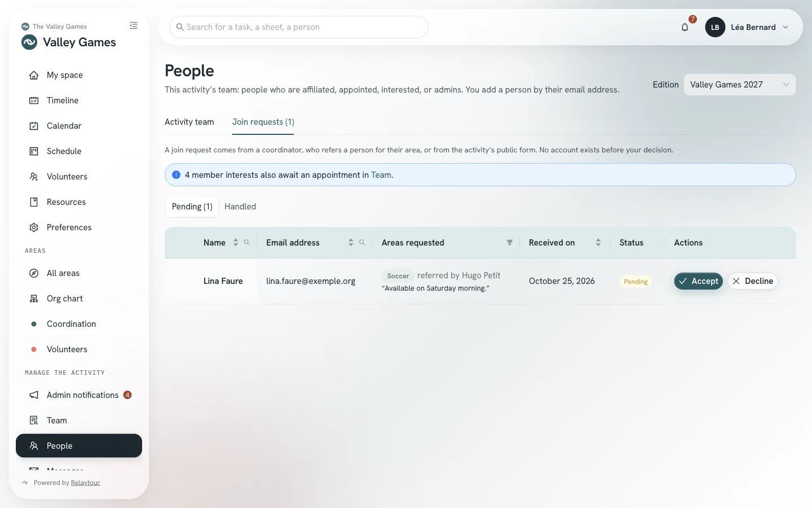The image size is (812, 508).
Task: Open the Edition Valley Games 2027 dropdown
Action: [x=739, y=85]
